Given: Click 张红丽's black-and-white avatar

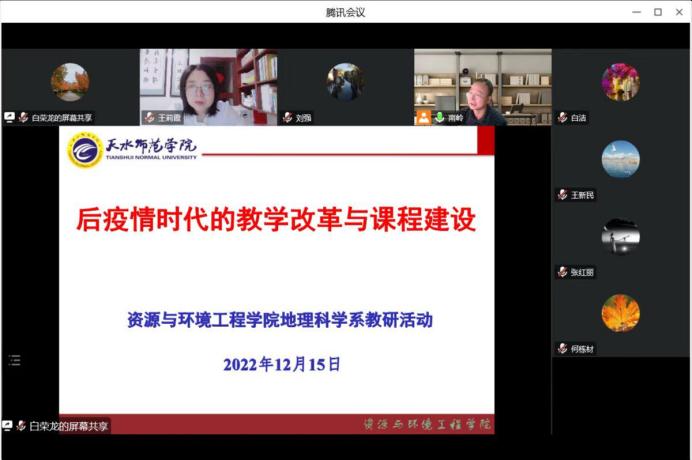Looking at the screenshot, I should (620, 236).
